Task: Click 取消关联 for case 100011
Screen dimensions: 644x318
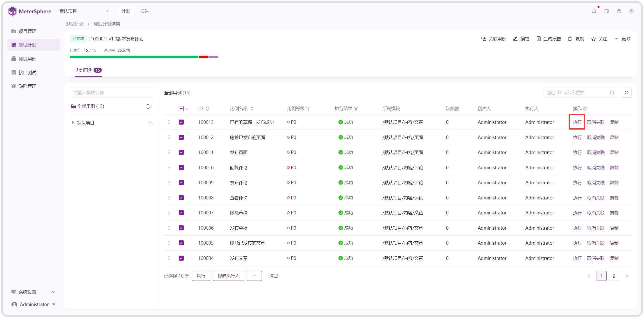Action: [596, 152]
